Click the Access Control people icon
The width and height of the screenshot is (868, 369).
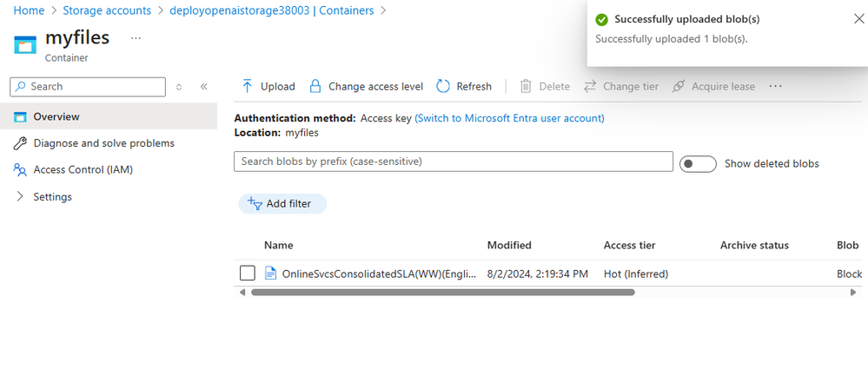tap(20, 170)
